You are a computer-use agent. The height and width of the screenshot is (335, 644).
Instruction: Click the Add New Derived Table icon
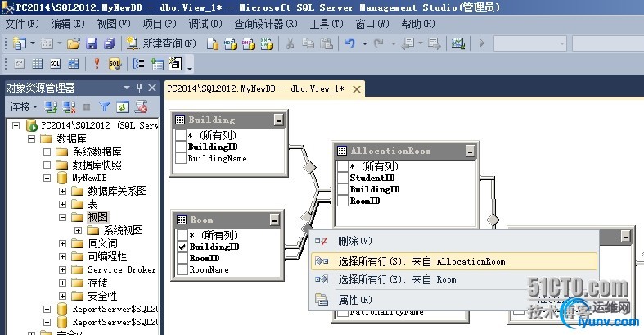pos(174,64)
